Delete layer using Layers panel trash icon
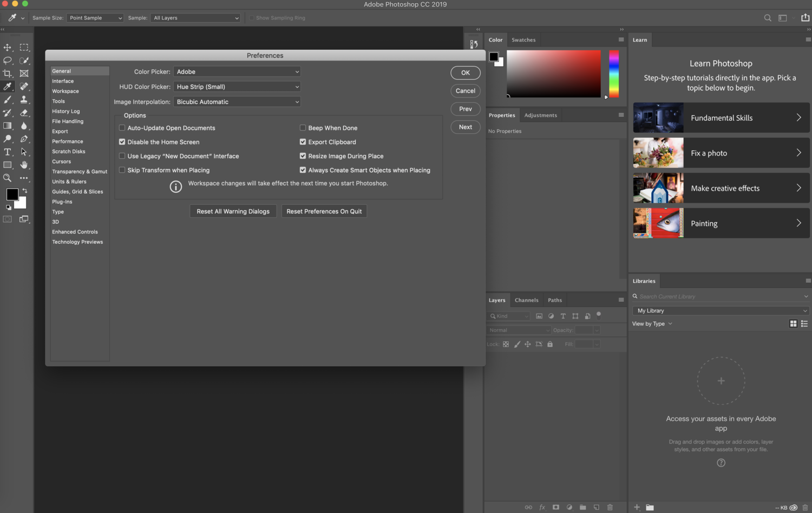 tap(610, 508)
